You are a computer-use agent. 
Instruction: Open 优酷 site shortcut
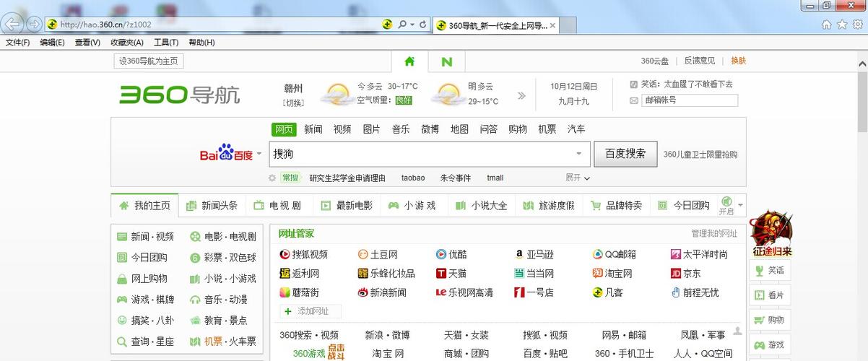[x=451, y=254]
